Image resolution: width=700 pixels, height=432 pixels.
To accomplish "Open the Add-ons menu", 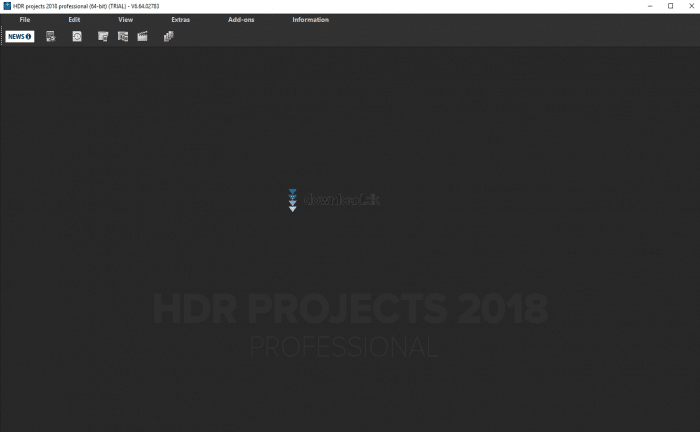I will (241, 20).
